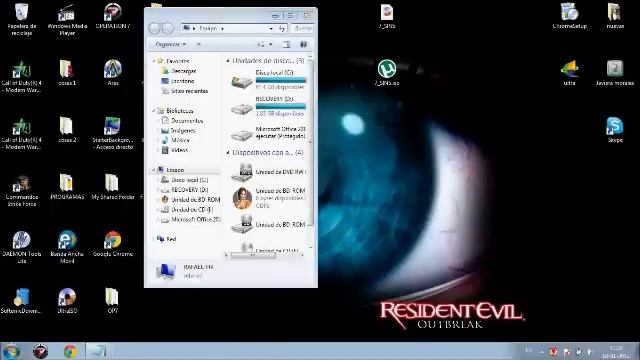Click the Explorer forward navigation arrow
640x360 pixels.
point(168,28)
